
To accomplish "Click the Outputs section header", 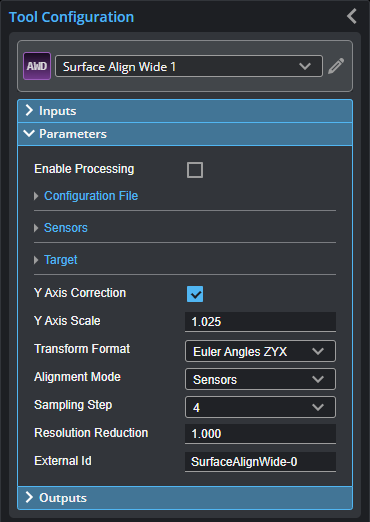I will tap(185, 498).
